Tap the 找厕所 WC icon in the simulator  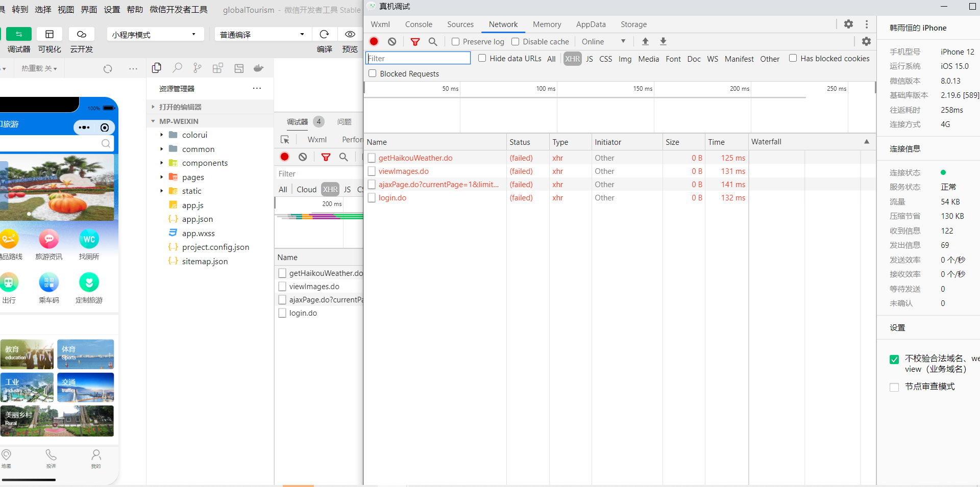pyautogui.click(x=89, y=239)
